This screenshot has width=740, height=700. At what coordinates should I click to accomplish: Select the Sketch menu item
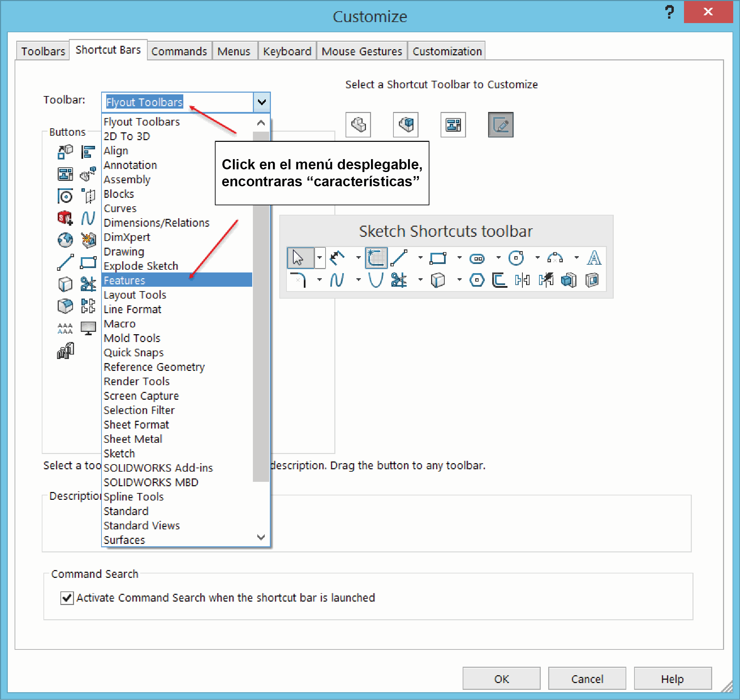118,455
